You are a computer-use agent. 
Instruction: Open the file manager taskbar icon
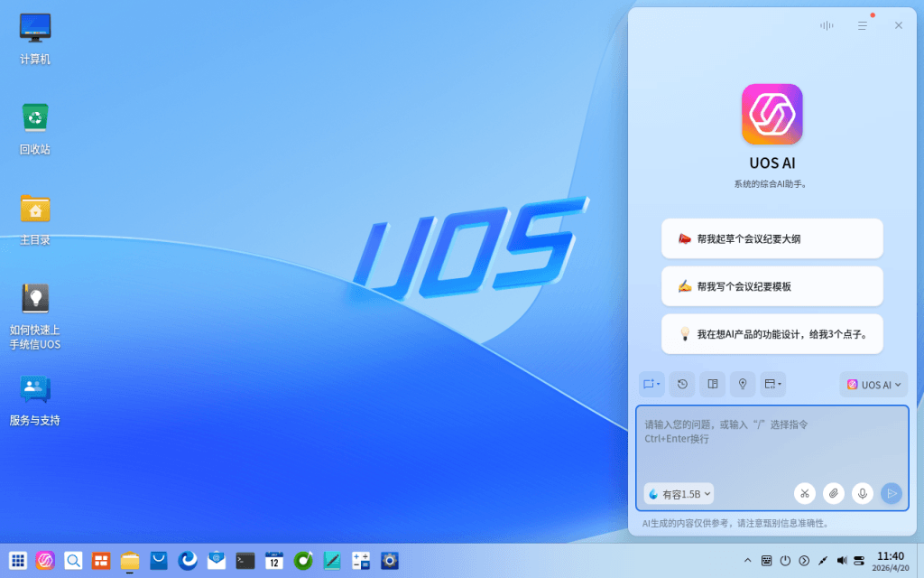(x=130, y=560)
